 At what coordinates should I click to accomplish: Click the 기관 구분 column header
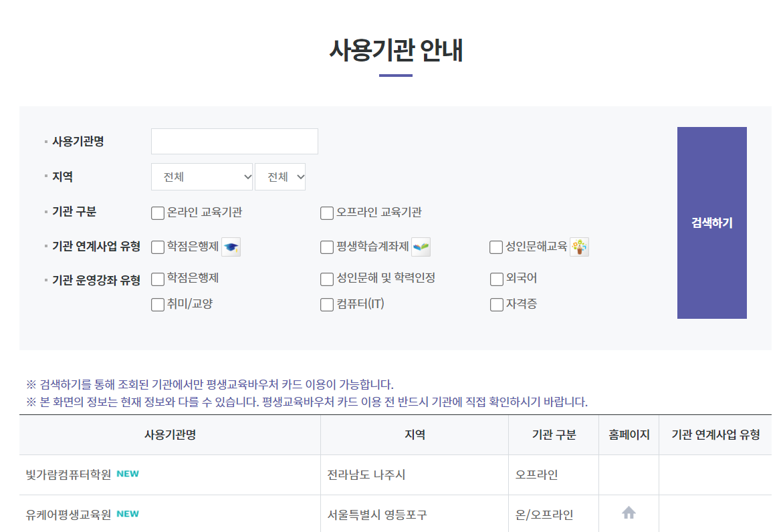[554, 434]
